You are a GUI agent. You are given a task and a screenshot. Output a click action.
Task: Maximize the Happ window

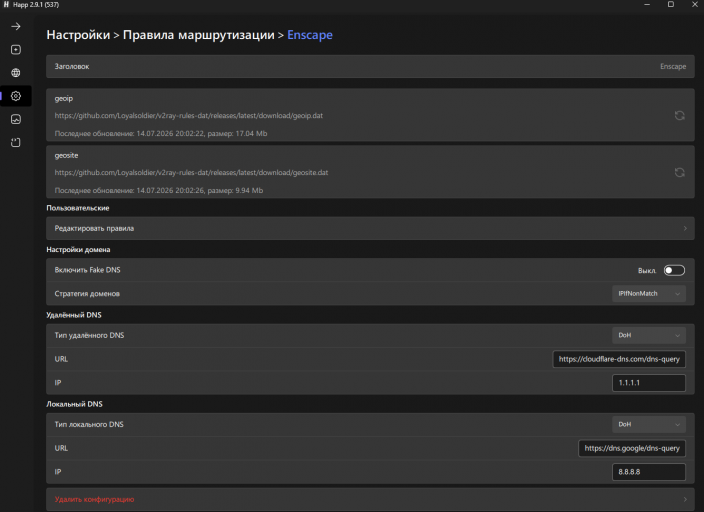[671, 4]
